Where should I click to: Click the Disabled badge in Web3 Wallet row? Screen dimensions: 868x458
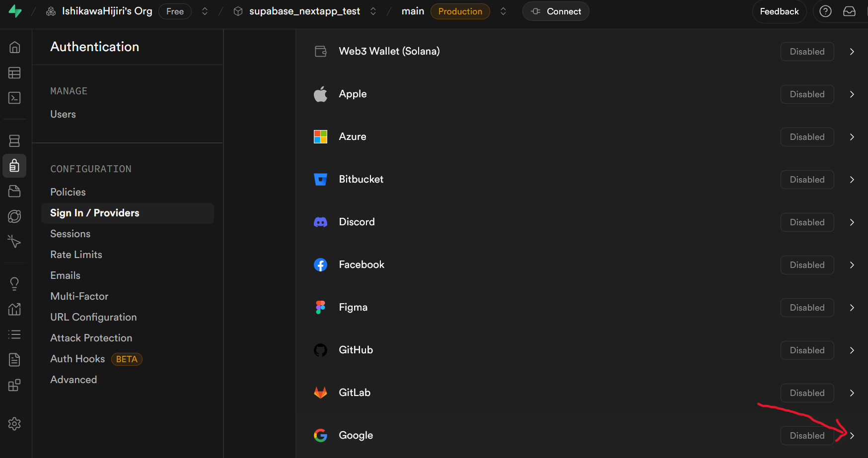807,52
